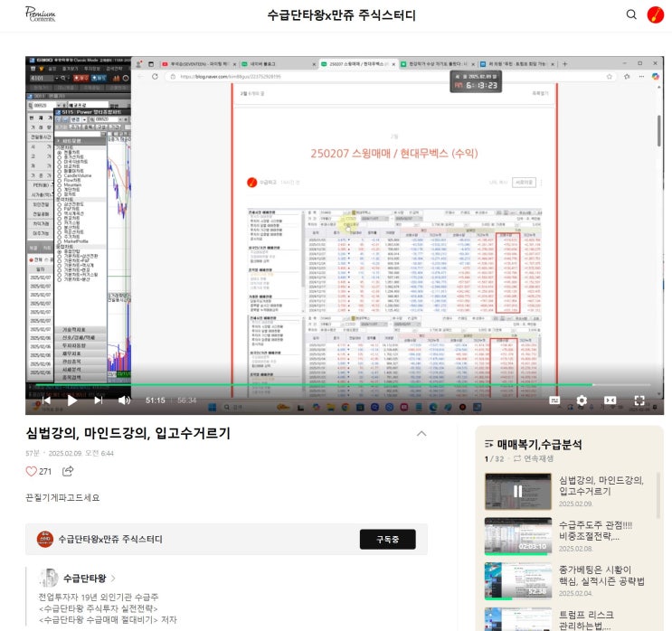
Task: Switch to wide mode in the player
Action: tap(610, 400)
